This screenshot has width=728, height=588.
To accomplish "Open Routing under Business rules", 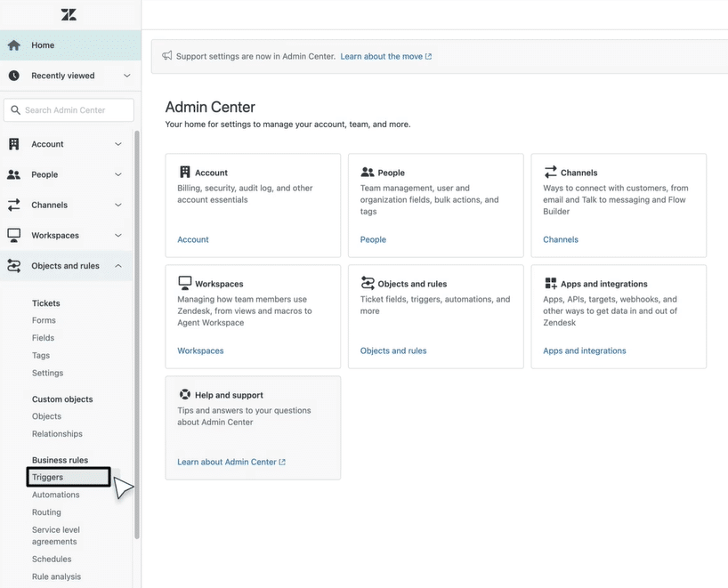I will pos(46,512).
